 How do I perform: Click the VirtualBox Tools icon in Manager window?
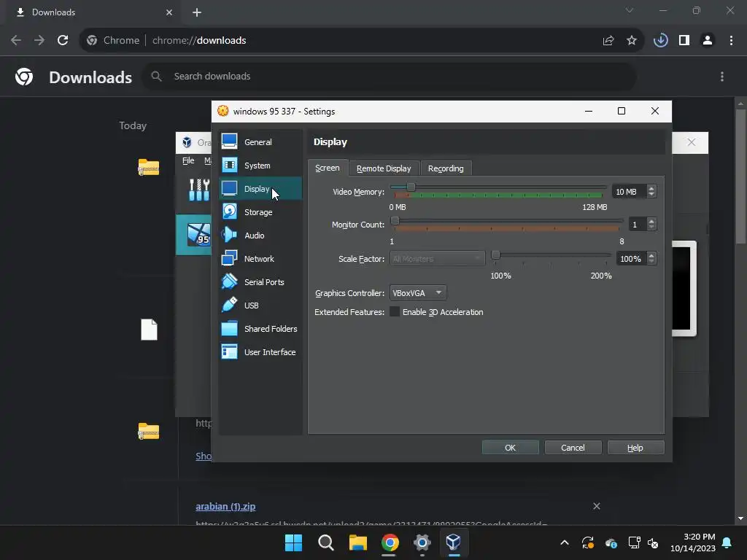pos(198,190)
